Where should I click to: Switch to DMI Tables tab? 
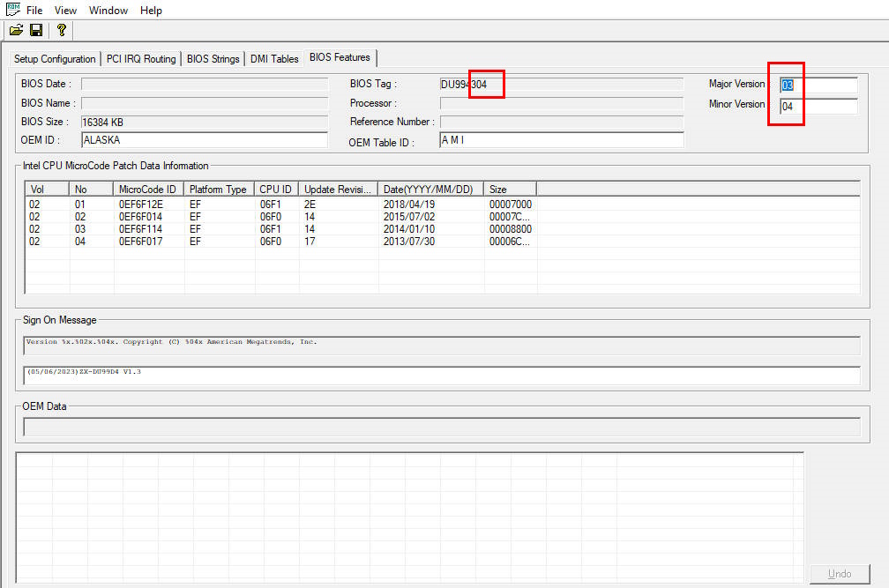click(x=274, y=59)
